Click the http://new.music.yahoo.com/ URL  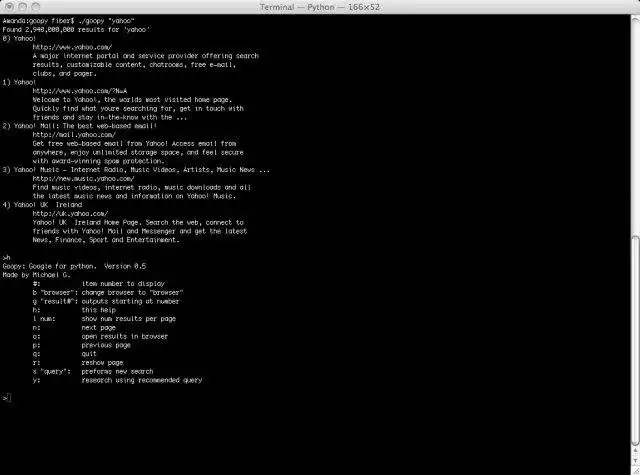click(x=84, y=178)
